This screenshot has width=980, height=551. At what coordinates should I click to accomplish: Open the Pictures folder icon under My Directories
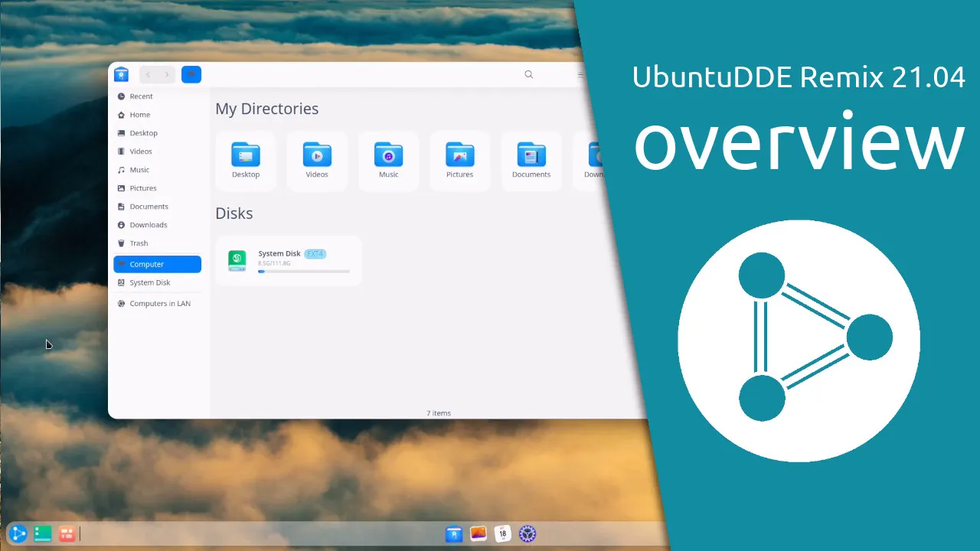(460, 155)
